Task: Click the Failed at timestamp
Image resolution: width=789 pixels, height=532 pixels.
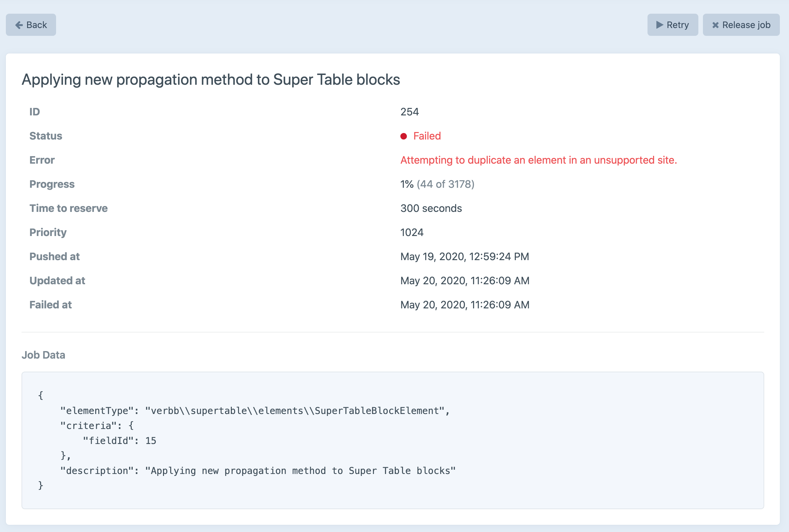Action: click(464, 304)
